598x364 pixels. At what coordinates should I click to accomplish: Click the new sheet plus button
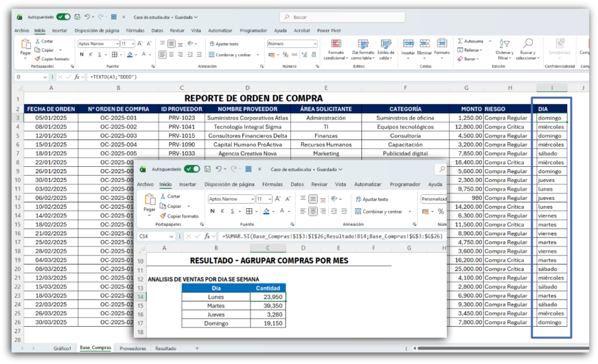(197, 348)
